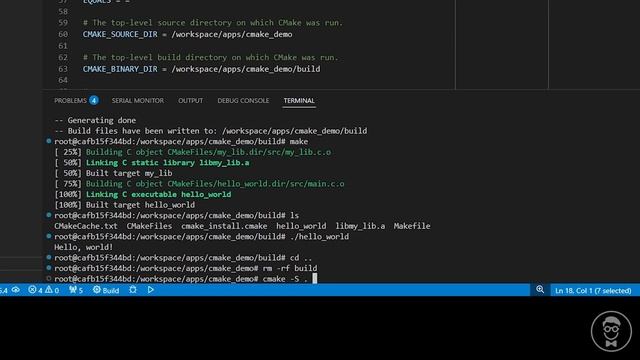Click Makefile in the ls output
640x360 pixels.
point(412,226)
